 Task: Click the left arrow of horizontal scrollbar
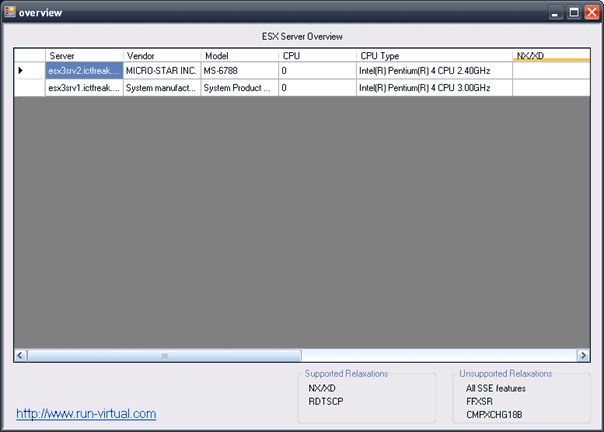[21, 355]
